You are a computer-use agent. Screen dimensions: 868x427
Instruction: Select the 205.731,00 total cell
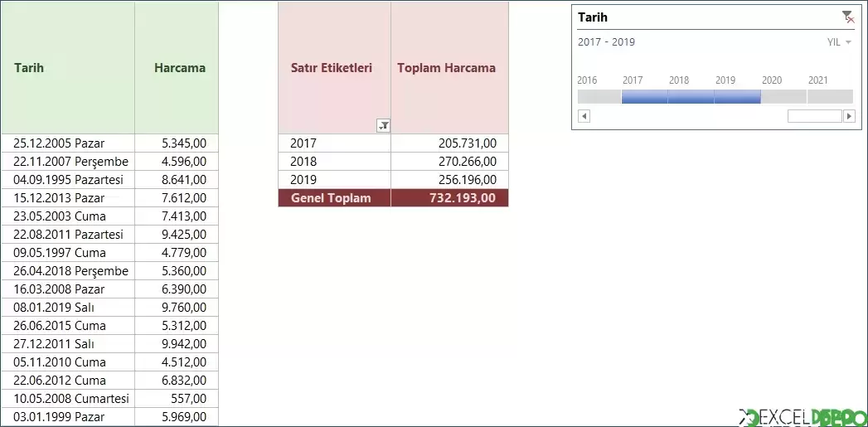(449, 143)
